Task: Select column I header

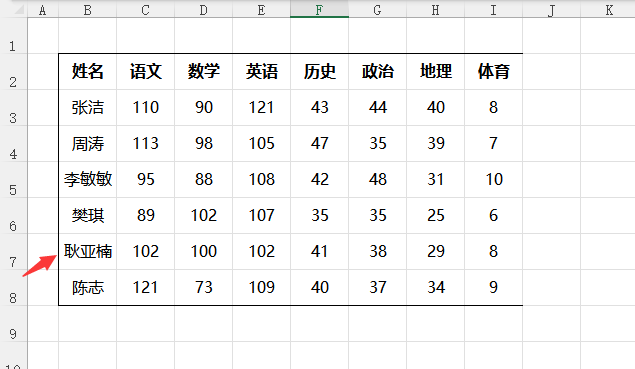Action: 493,10
